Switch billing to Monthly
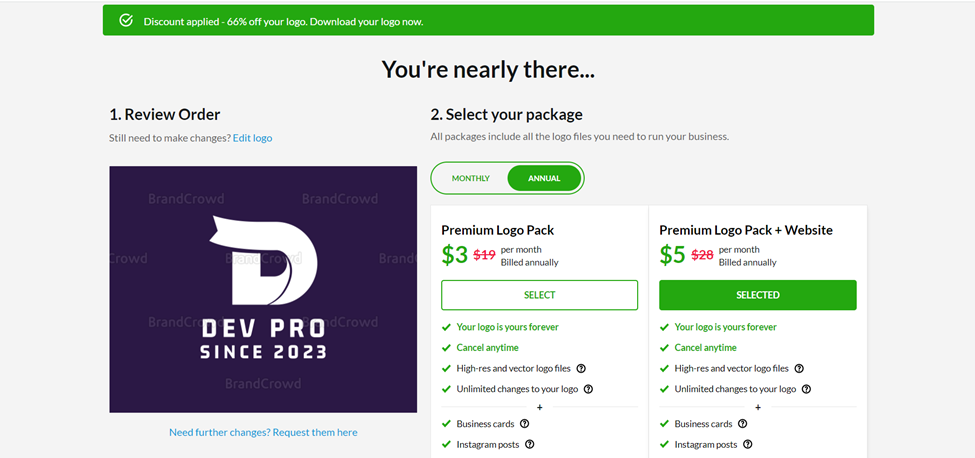 (x=471, y=178)
